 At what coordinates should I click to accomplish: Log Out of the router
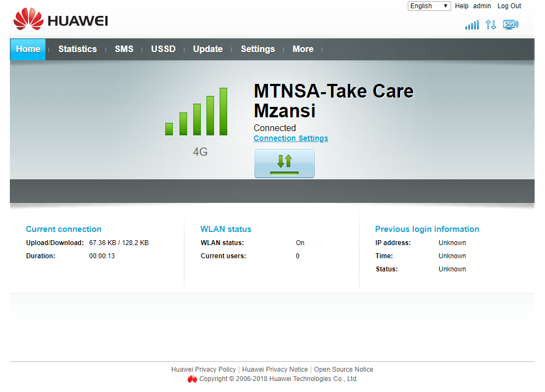pyautogui.click(x=509, y=6)
